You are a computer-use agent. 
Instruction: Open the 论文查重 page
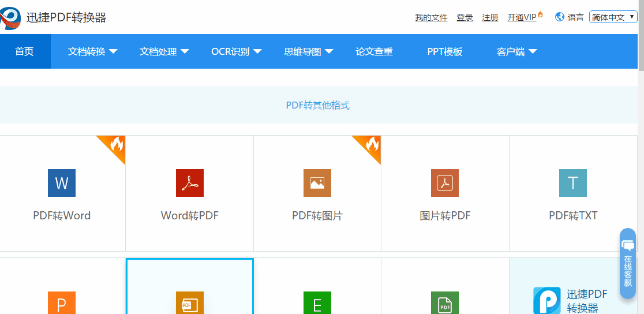pyautogui.click(x=374, y=51)
